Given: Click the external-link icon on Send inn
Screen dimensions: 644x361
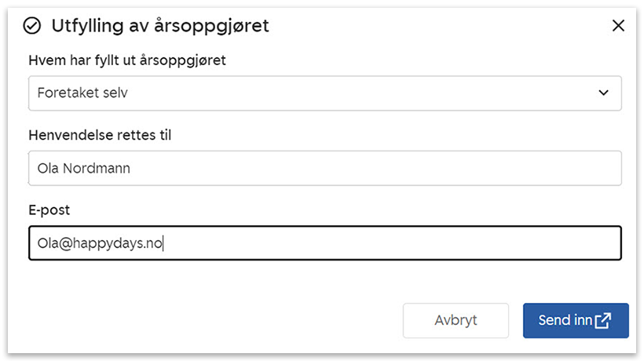Looking at the screenshot, I should [603, 320].
